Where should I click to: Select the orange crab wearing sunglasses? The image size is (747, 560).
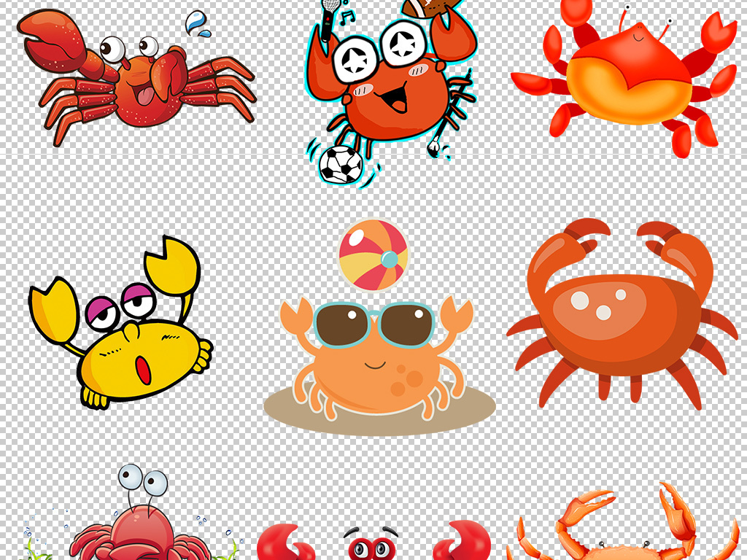click(379, 357)
